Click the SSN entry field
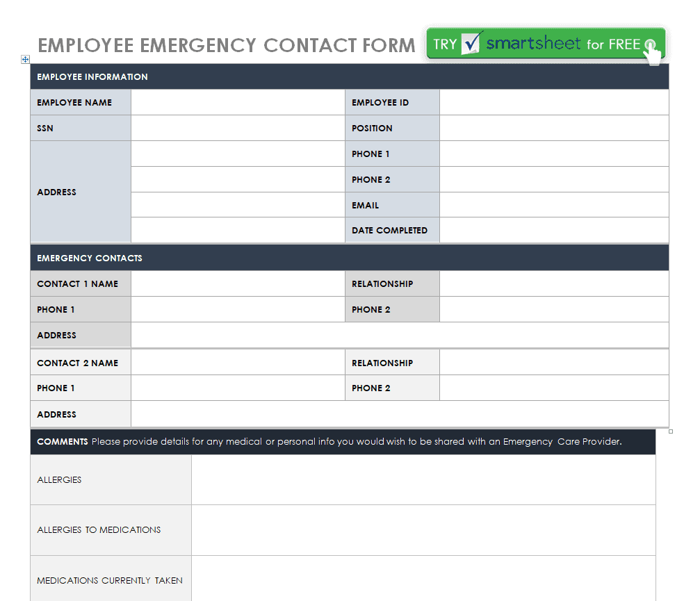 click(238, 128)
